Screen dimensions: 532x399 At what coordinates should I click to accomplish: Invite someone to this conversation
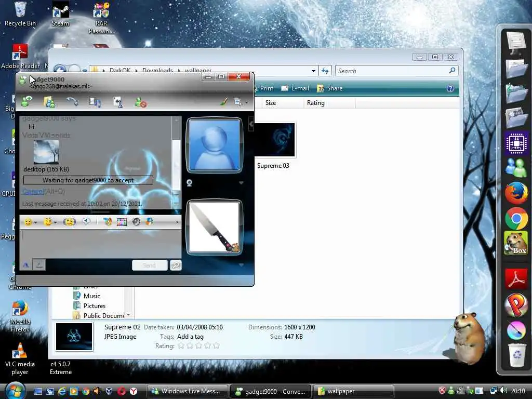coord(26,101)
